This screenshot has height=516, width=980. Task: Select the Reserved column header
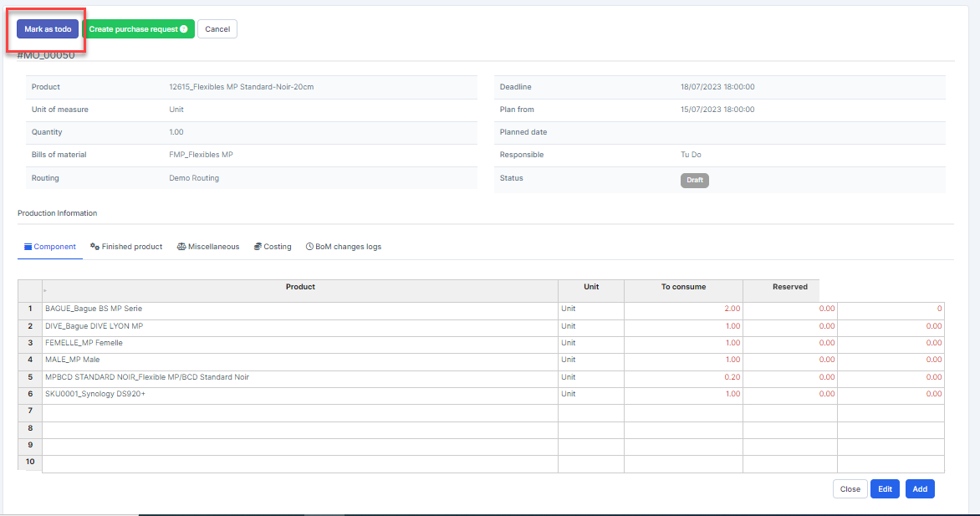(790, 287)
